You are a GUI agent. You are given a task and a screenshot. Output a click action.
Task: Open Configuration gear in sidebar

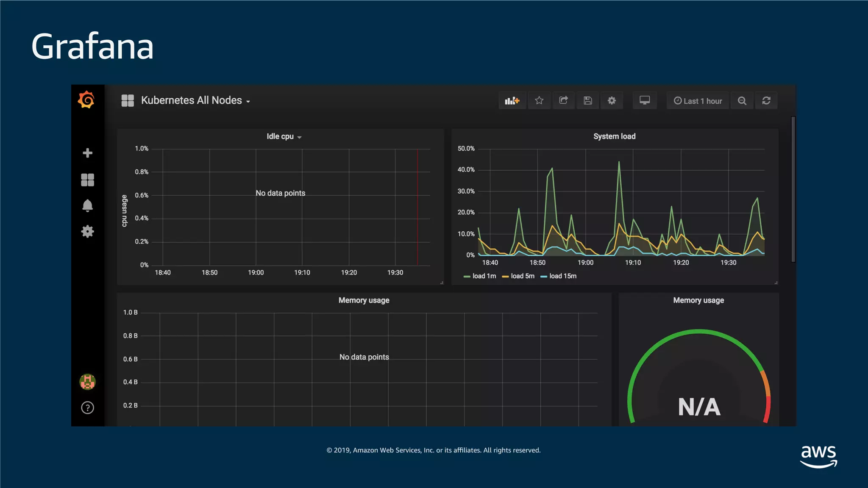pos(87,231)
